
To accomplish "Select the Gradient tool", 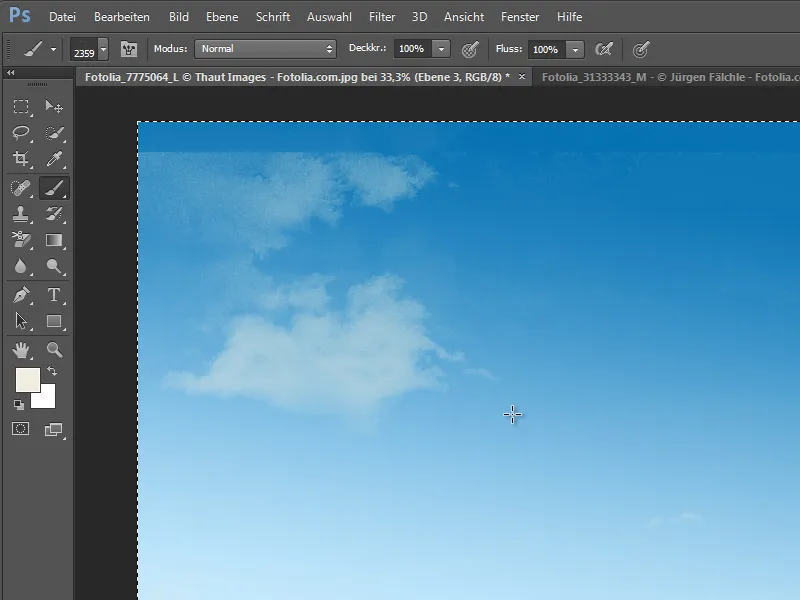I will pos(54,240).
